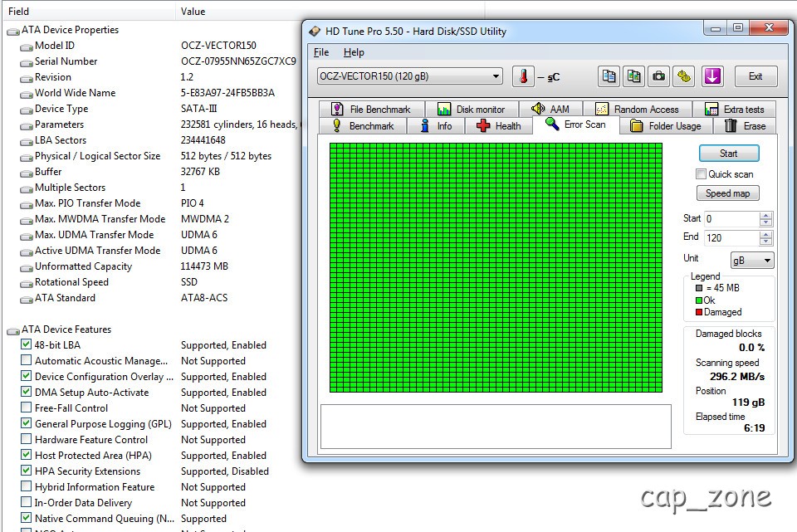Open the Help menu
This screenshot has width=797, height=532.
point(354,52)
